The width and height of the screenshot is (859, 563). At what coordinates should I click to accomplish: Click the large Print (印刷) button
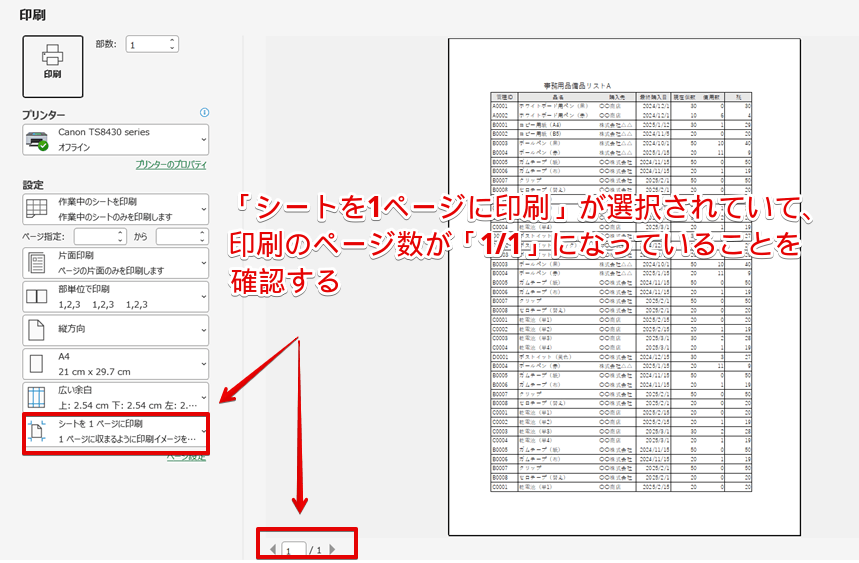[x=53, y=66]
